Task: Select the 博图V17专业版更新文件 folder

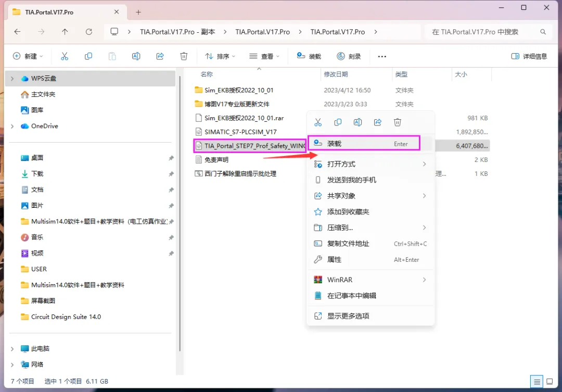Action: (237, 104)
